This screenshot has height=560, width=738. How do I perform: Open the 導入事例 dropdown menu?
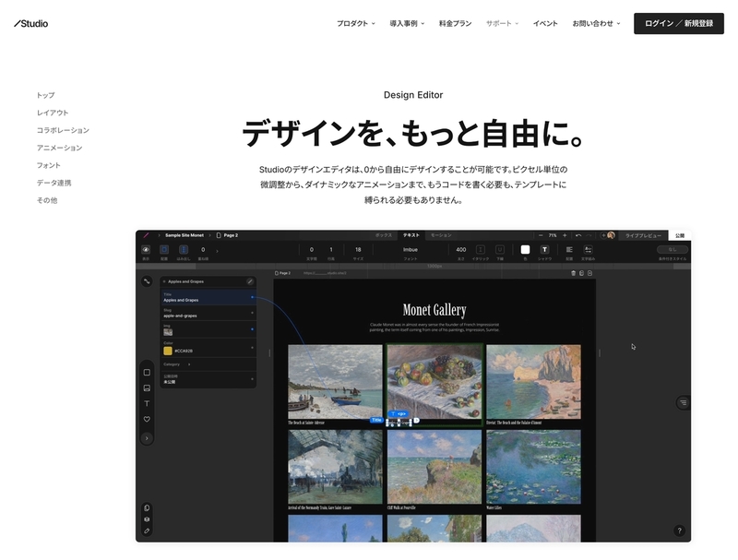coord(407,24)
